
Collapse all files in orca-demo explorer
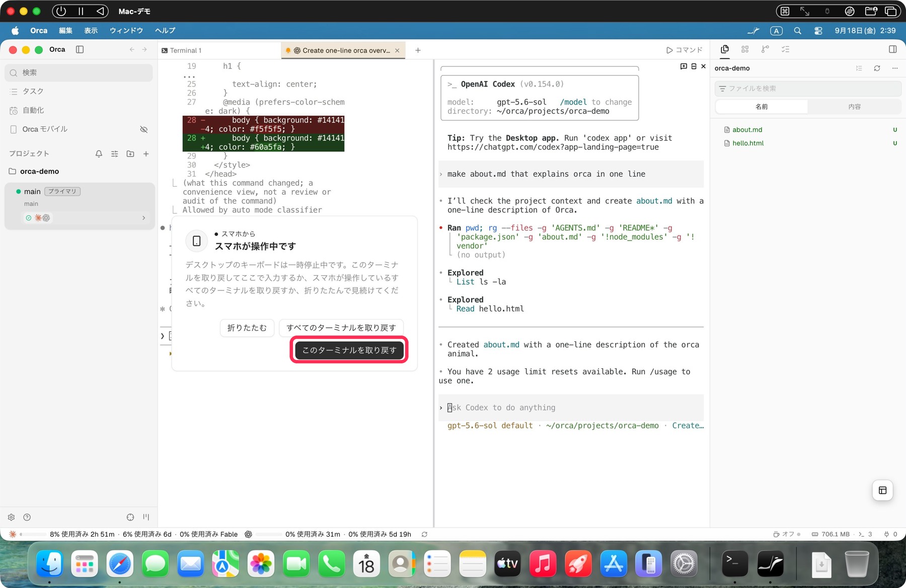tap(859, 68)
